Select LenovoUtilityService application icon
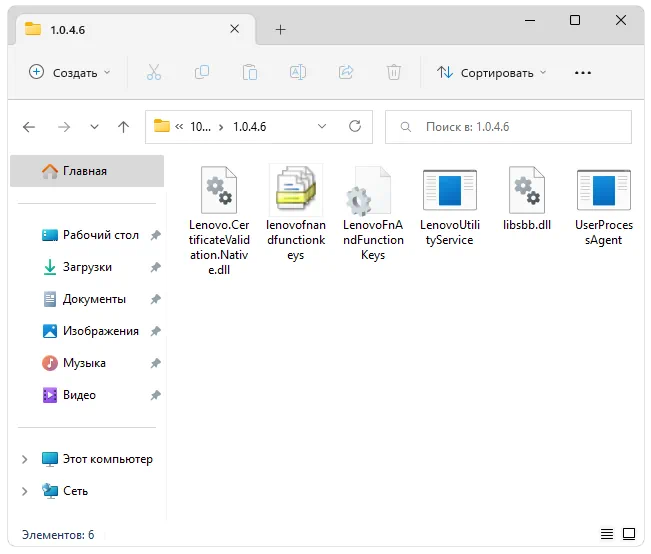 point(450,190)
